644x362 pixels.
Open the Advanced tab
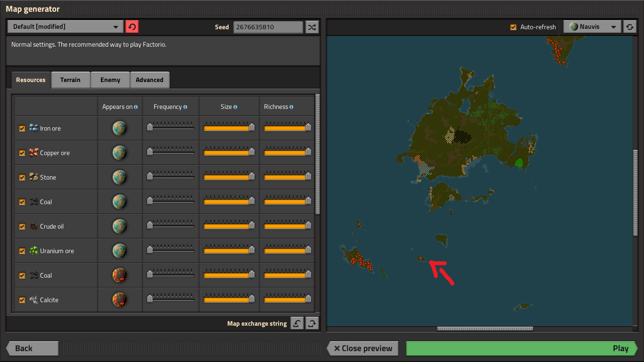[x=149, y=80]
